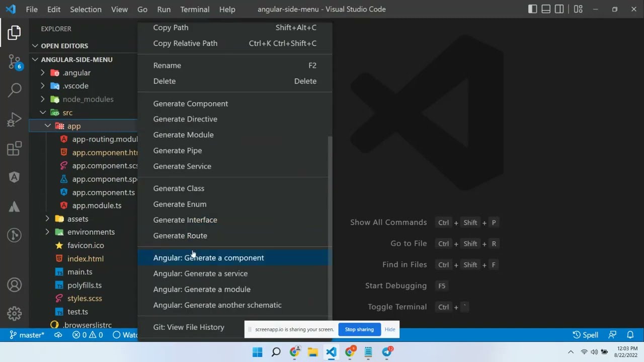644x362 pixels.
Task: Open app.component.ts file
Action: [x=103, y=193]
